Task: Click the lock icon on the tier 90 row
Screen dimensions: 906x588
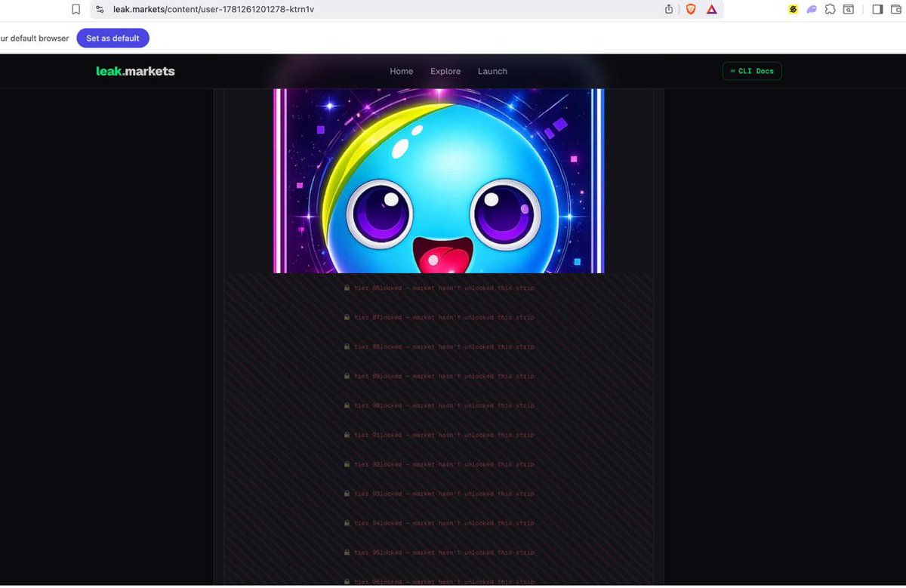Action: (347, 405)
